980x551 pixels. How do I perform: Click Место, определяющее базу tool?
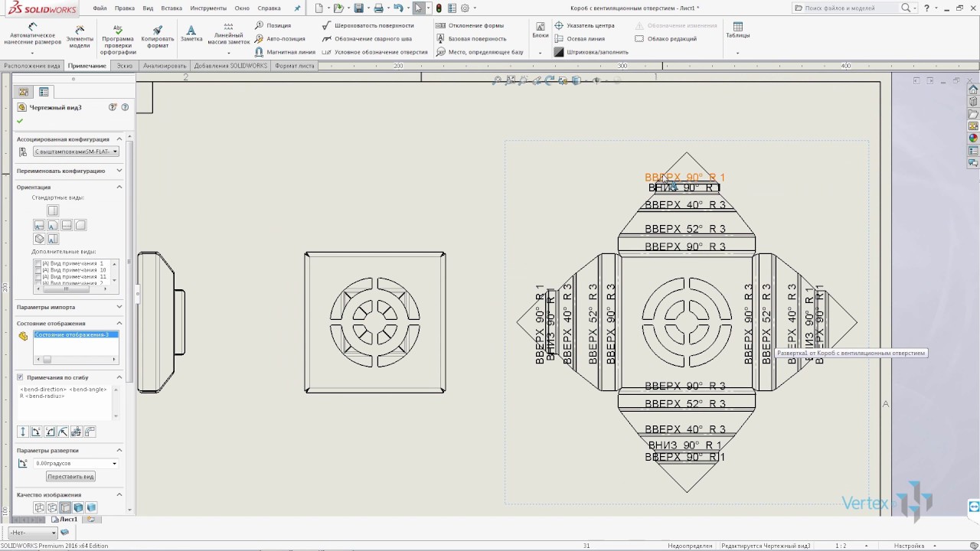click(480, 52)
